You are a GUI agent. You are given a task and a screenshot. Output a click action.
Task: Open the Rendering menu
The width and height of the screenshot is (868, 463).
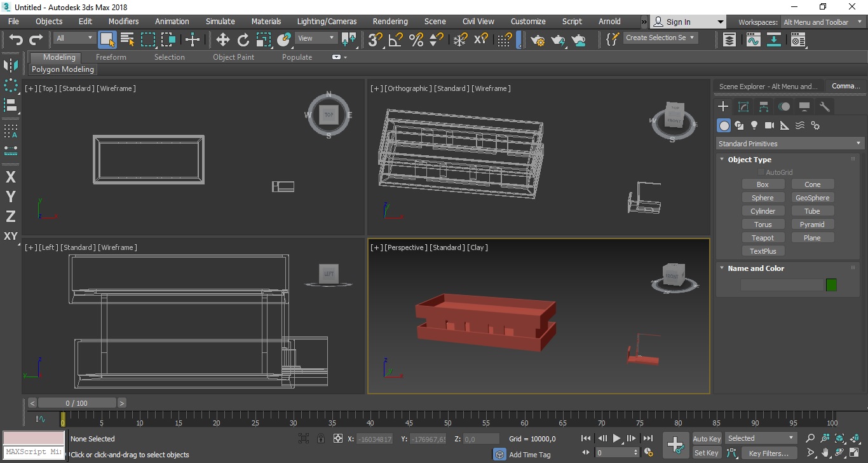(x=390, y=21)
